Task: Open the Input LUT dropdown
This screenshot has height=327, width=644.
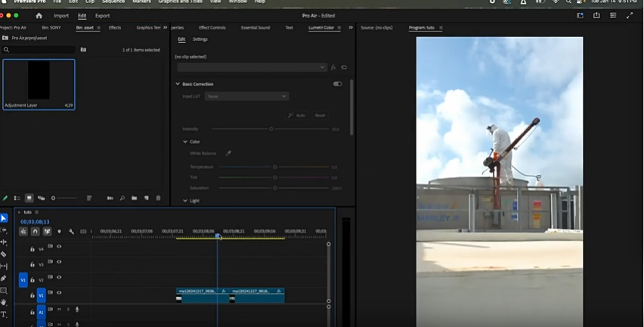Action: coord(246,97)
